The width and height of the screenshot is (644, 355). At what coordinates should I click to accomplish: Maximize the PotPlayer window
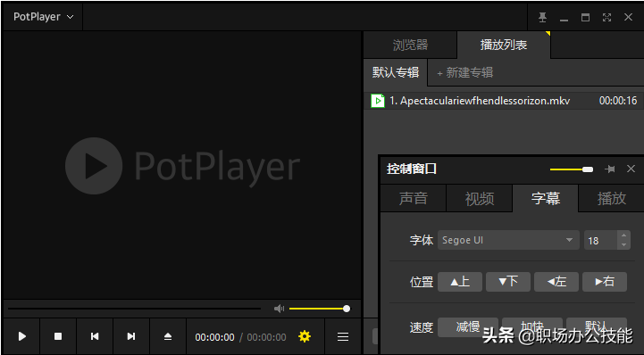(585, 17)
